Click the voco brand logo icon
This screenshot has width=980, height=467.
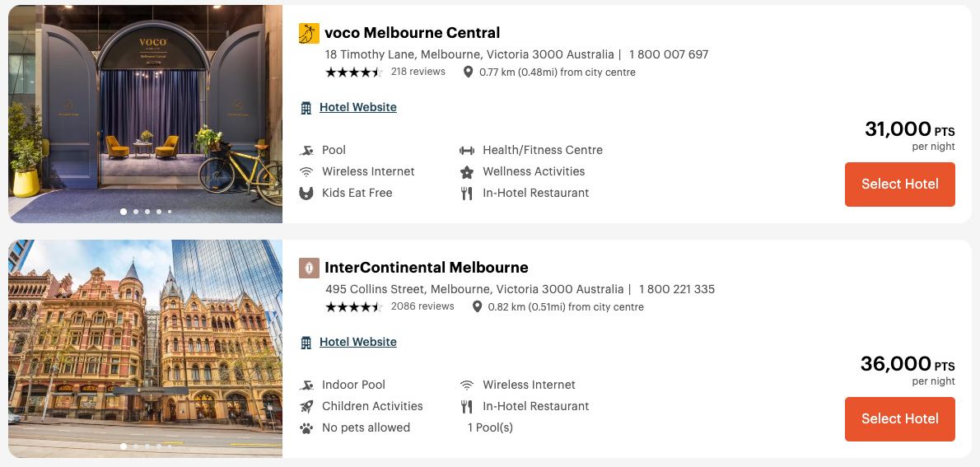(309, 33)
